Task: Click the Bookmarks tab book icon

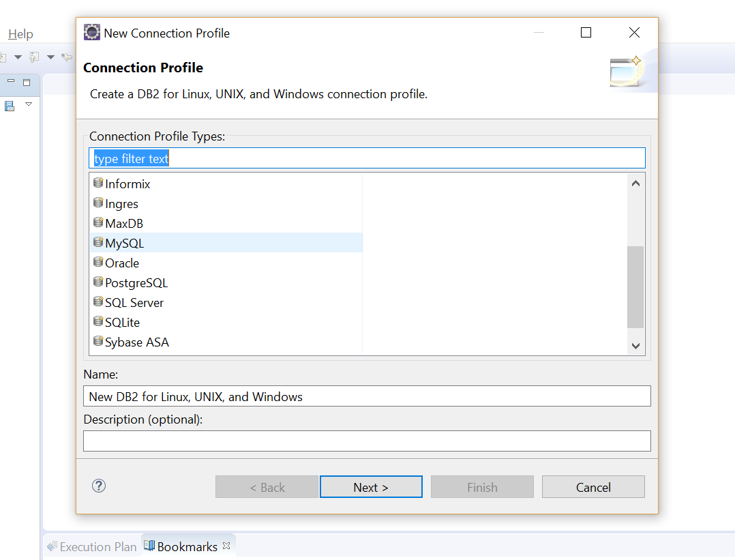Action: pos(149,546)
